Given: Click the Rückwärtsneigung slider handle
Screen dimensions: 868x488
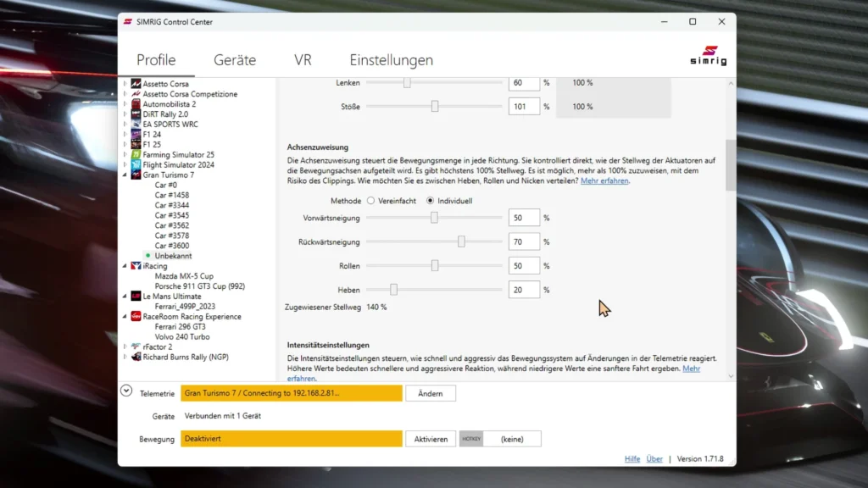Looking at the screenshot, I should pyautogui.click(x=461, y=241).
